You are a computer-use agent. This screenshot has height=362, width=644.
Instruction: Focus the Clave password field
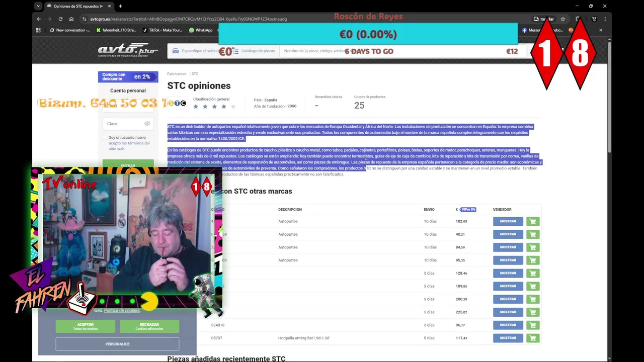click(x=128, y=124)
